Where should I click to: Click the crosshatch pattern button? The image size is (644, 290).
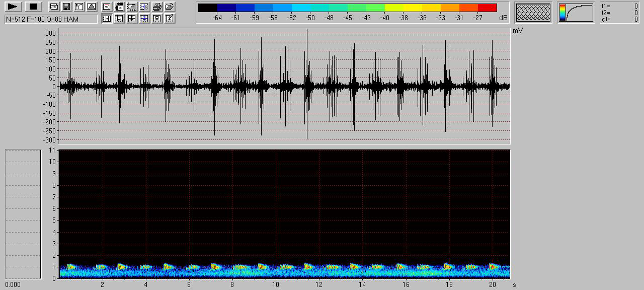coord(533,12)
